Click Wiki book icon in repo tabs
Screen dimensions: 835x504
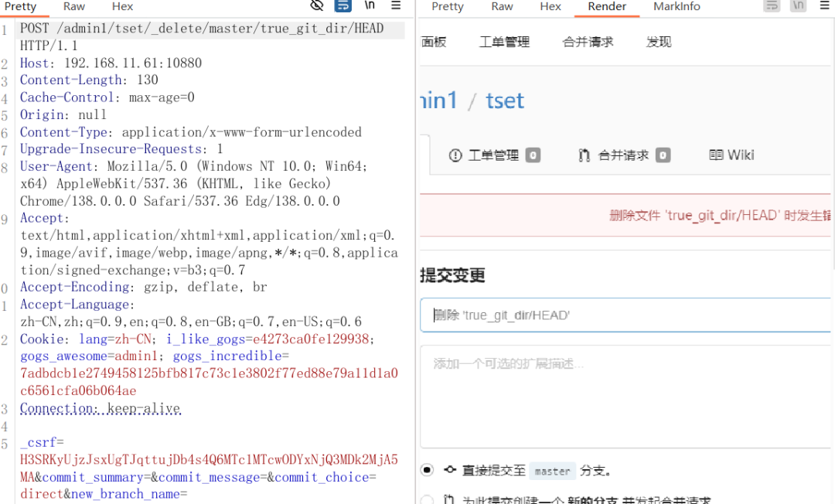[716, 155]
